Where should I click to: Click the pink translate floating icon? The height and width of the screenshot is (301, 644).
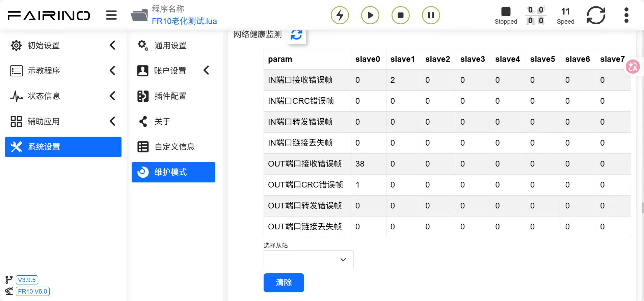(x=633, y=67)
